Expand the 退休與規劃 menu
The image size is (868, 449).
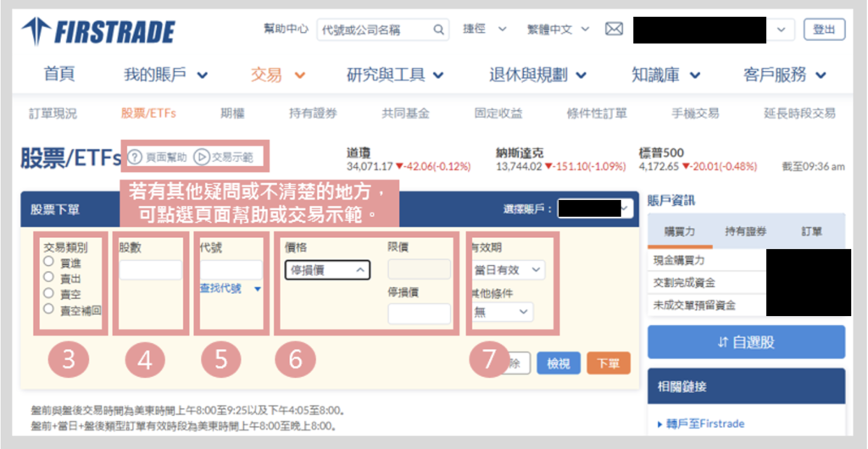click(x=538, y=75)
